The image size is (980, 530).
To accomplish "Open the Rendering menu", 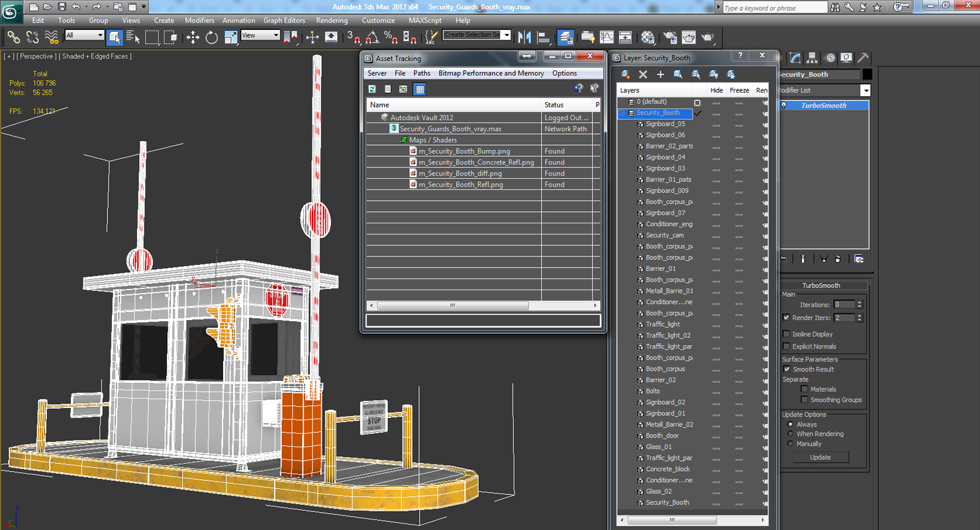I will pos(332,21).
